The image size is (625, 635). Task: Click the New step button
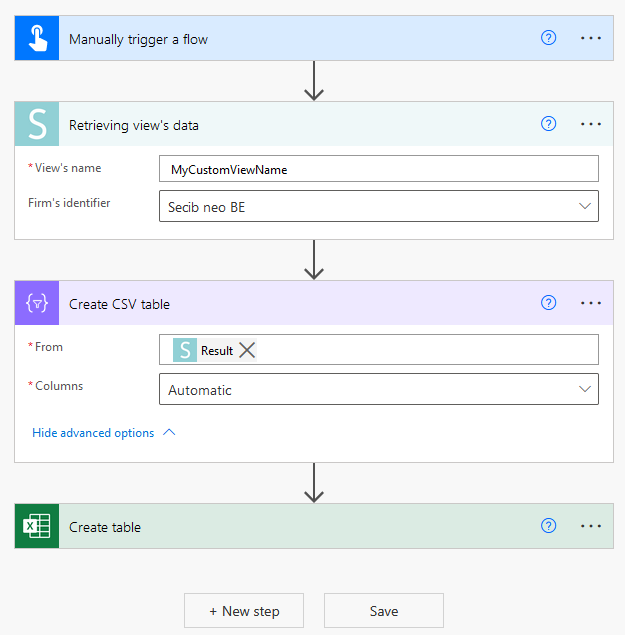pos(244,611)
